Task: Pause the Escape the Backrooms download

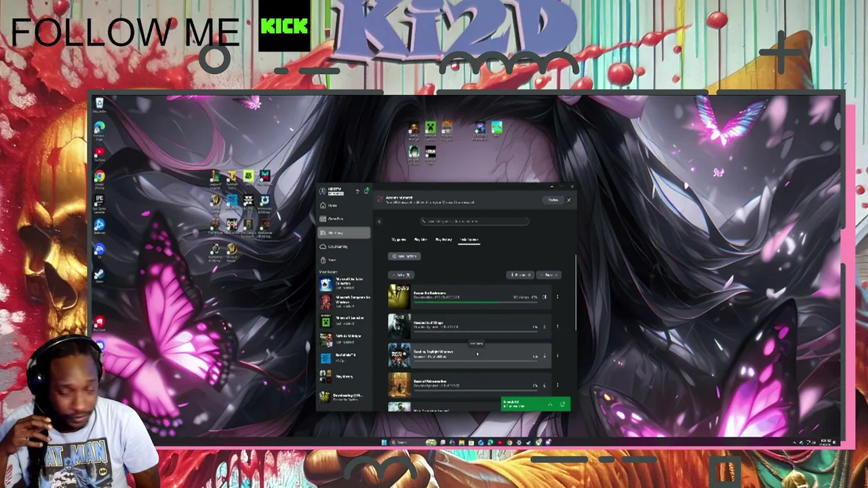Action: point(545,297)
